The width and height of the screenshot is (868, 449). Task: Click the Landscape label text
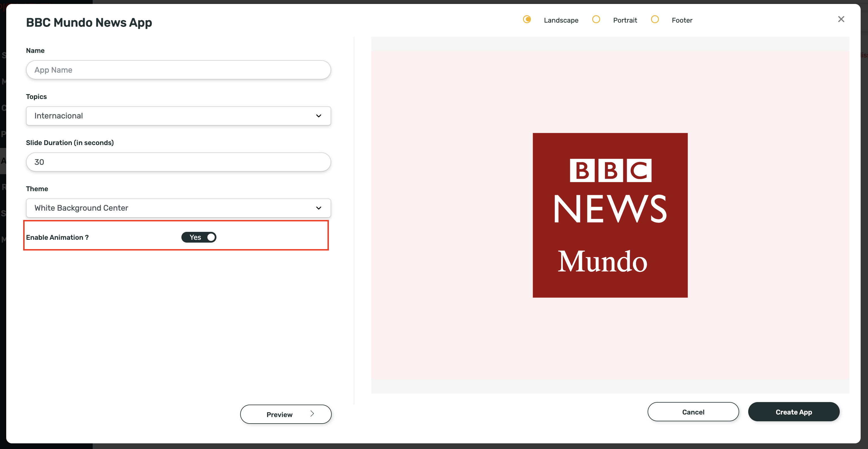click(561, 20)
